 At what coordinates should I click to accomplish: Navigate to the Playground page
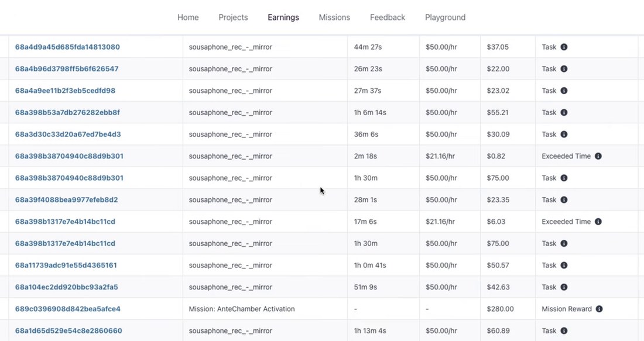tap(445, 17)
